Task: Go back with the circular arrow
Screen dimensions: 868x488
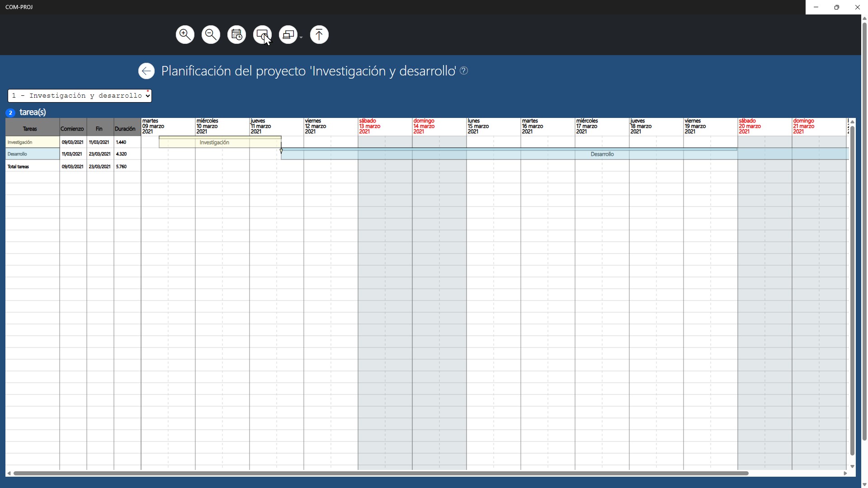Action: tap(146, 71)
